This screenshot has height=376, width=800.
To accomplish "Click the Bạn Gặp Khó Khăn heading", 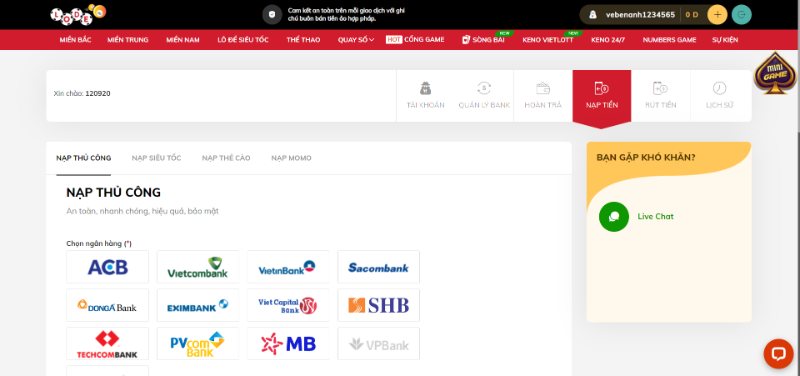I will pos(645,157).
